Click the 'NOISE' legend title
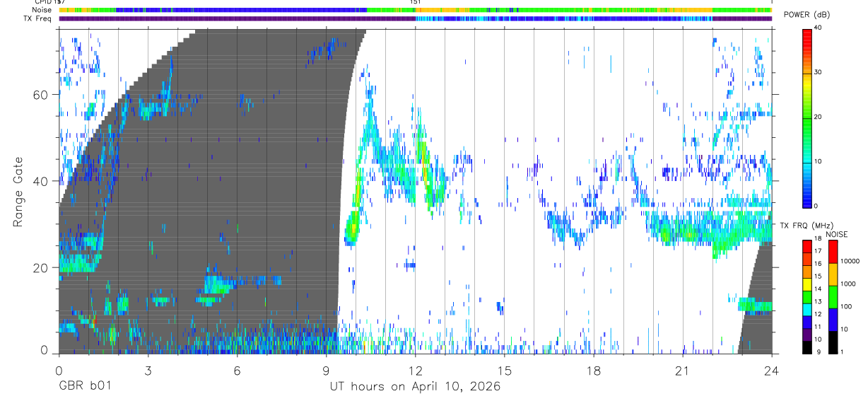The image size is (868, 401). [x=836, y=234]
